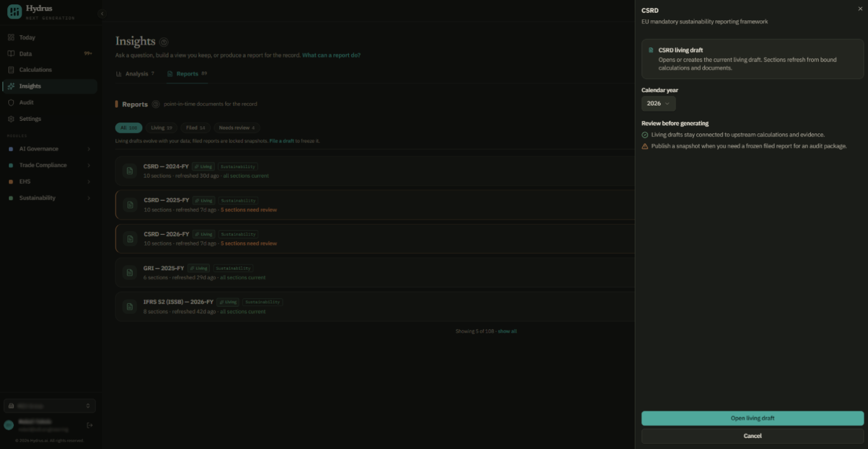The width and height of the screenshot is (868, 449).
Task: Click the Open living draft button
Action: click(753, 418)
